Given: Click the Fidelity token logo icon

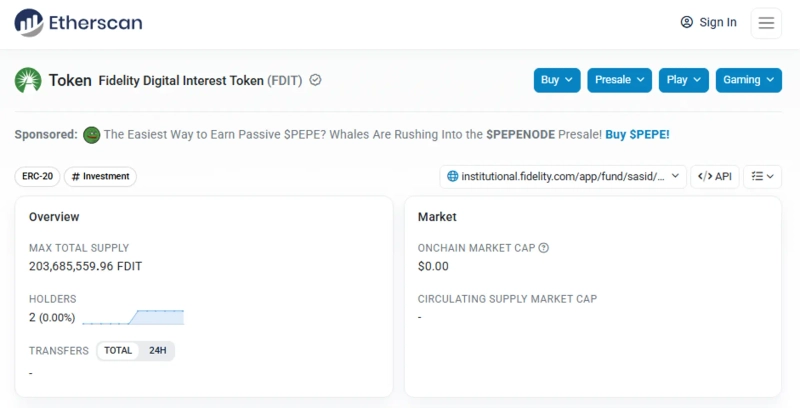Looking at the screenshot, I should click(28, 80).
